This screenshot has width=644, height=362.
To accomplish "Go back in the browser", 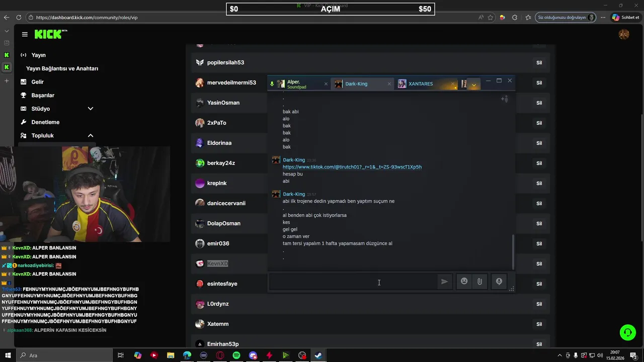I will [7, 17].
